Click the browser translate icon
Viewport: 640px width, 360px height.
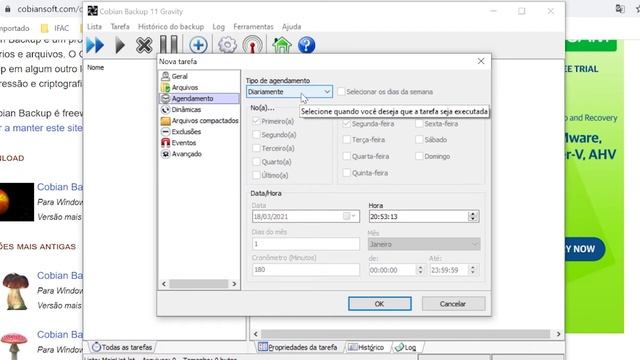click(x=620, y=9)
